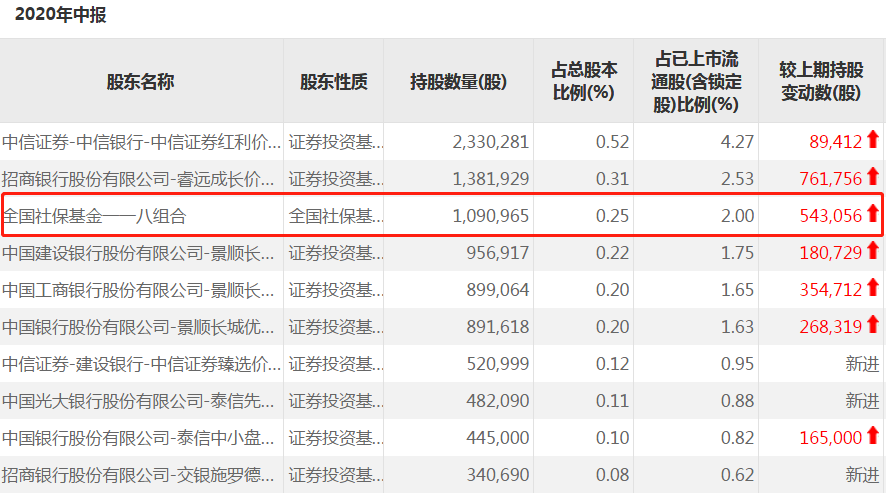
Task: Select shareholder 全国社保基金一一八组合
Action: click(x=94, y=216)
